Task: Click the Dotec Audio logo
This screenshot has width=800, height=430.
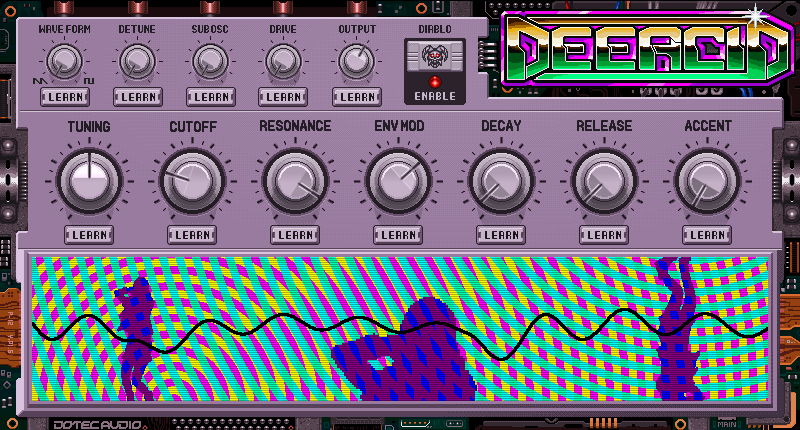Action: (97, 424)
